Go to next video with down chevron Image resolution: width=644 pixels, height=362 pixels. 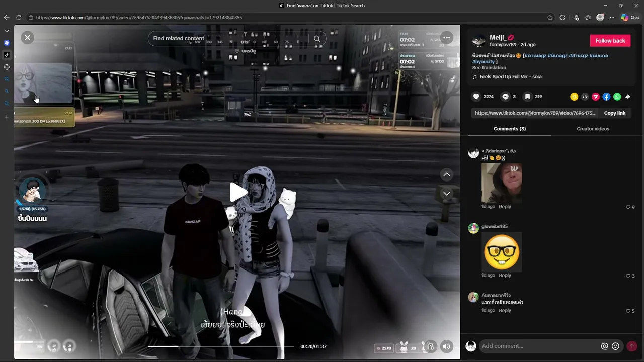tap(447, 194)
